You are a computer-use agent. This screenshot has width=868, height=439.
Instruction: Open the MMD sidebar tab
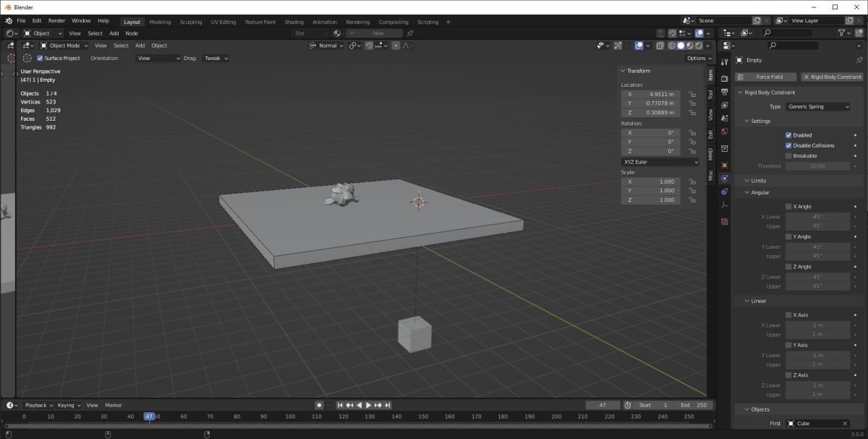(x=710, y=153)
